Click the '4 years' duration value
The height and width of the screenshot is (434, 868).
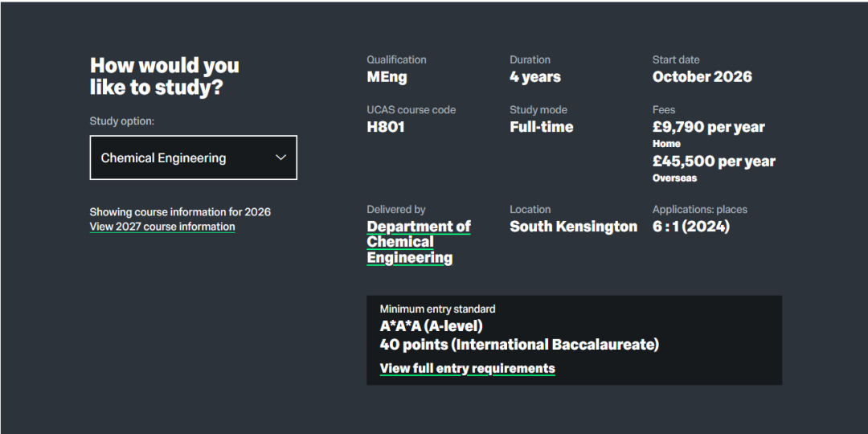click(534, 77)
